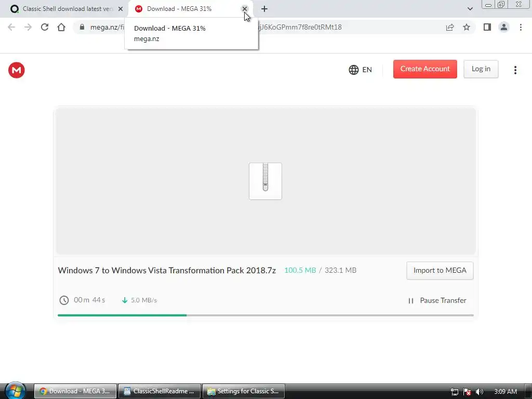Screen dimensions: 532x399
Task: Open Settings for Classic Shell taskbar window
Action: pos(244,391)
